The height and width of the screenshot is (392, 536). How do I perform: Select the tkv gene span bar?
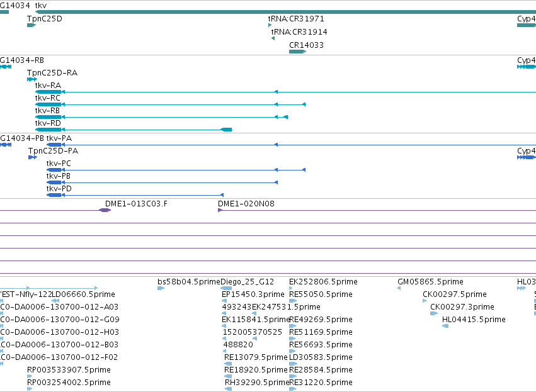pyautogui.click(x=285, y=12)
